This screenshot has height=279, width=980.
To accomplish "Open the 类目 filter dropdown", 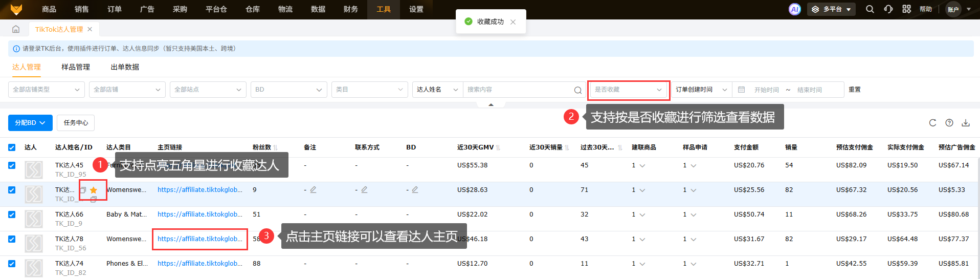I will click(370, 90).
